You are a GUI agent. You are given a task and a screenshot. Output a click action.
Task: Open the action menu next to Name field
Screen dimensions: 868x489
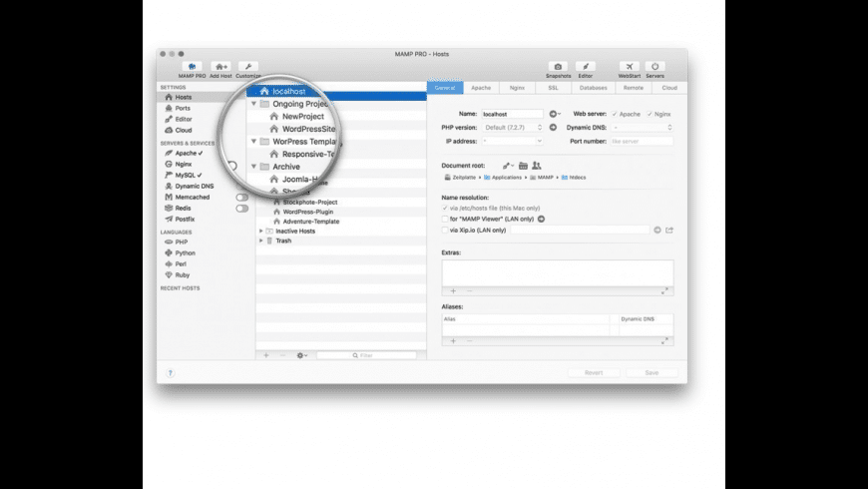(554, 114)
